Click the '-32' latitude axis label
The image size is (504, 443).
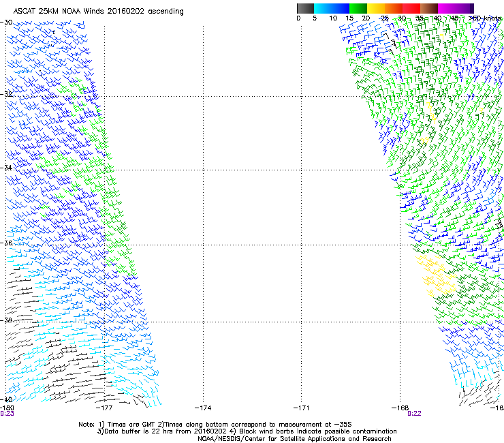(x=6, y=94)
